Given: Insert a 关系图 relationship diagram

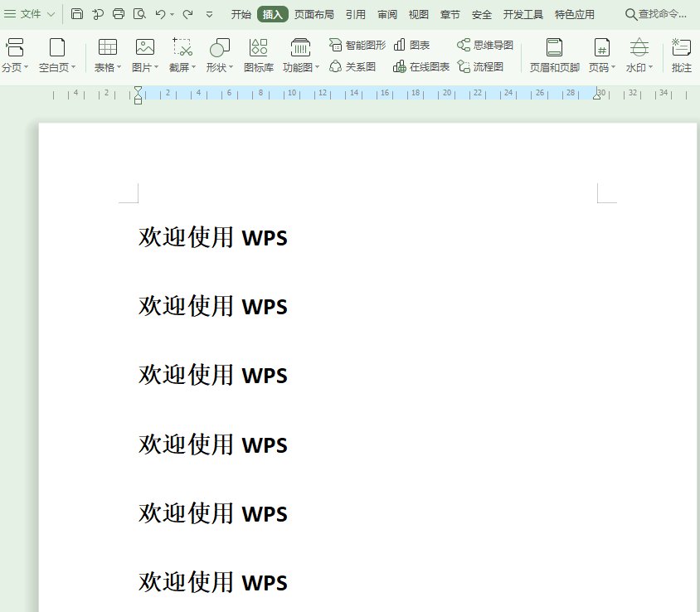Looking at the screenshot, I should [352, 66].
